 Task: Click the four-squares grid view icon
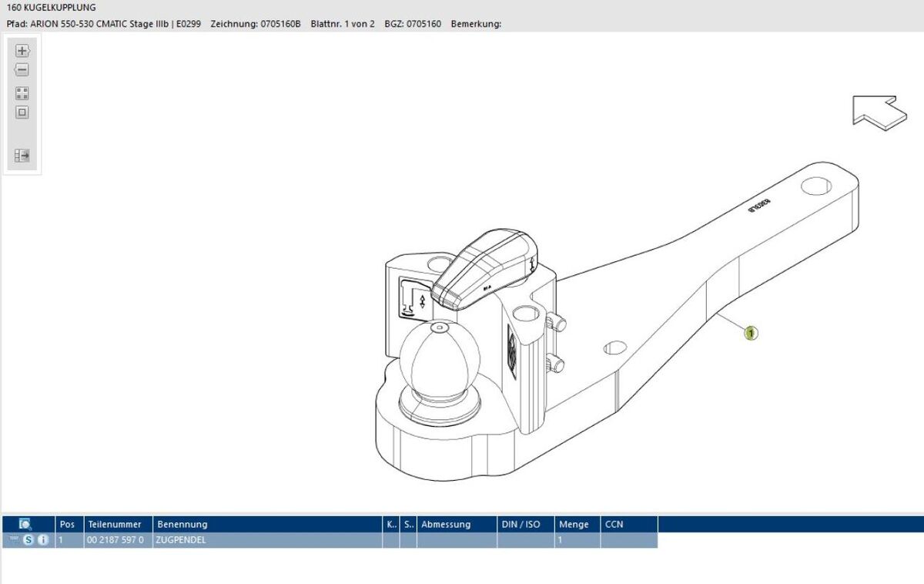(x=22, y=93)
